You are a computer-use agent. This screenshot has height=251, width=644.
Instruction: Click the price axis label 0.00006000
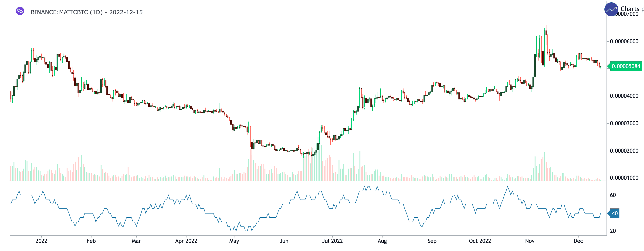click(624, 41)
